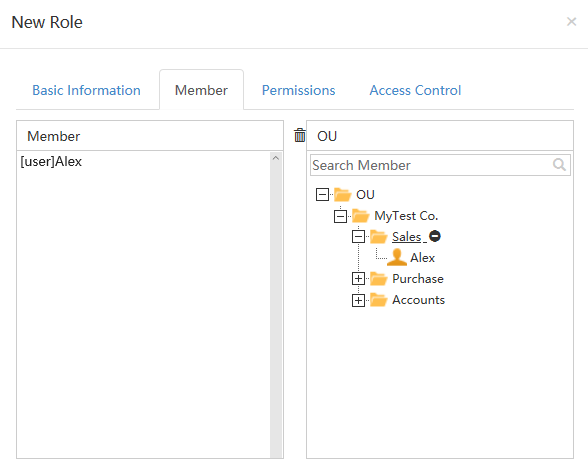Switch to the Basic Information tab
588x476 pixels.
coord(86,90)
